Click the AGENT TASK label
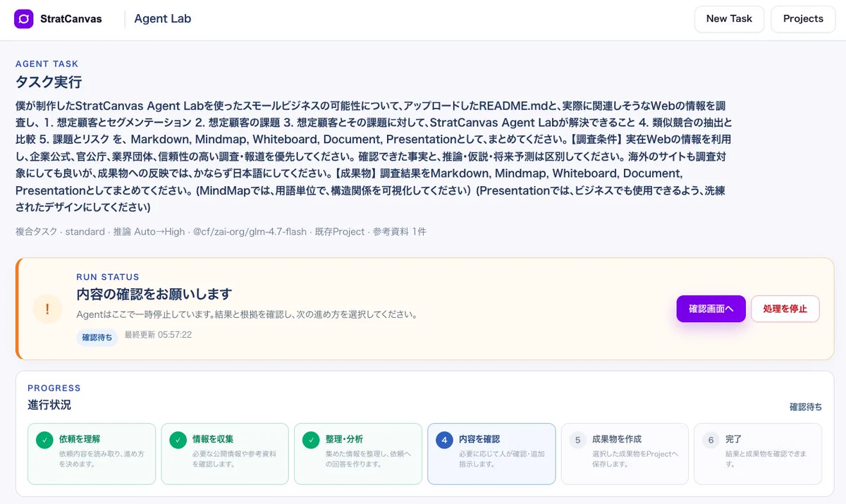846x504 pixels. pyautogui.click(x=47, y=64)
